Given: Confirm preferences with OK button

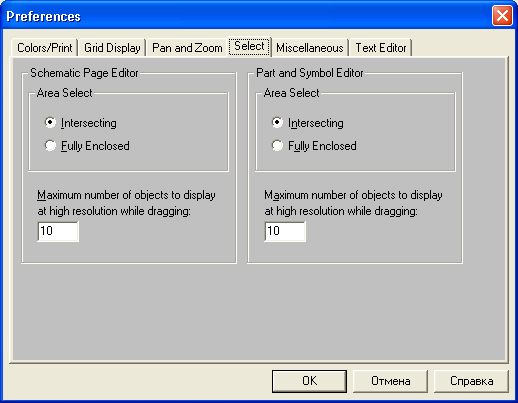Looking at the screenshot, I should 309,381.
